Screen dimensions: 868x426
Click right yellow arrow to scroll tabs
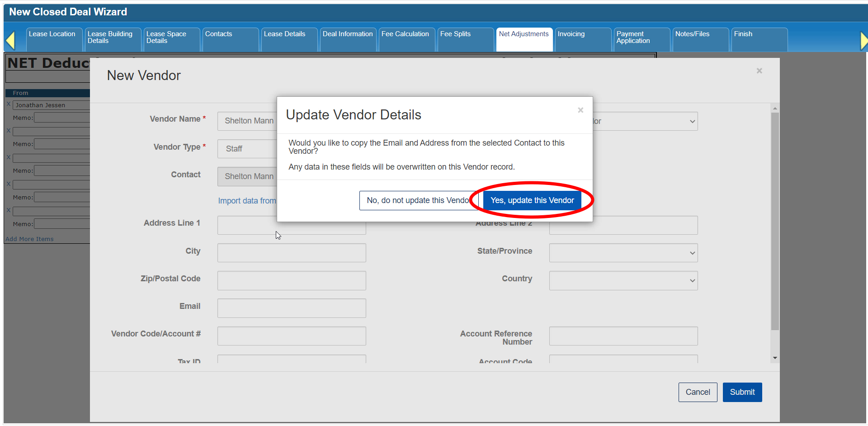point(863,41)
